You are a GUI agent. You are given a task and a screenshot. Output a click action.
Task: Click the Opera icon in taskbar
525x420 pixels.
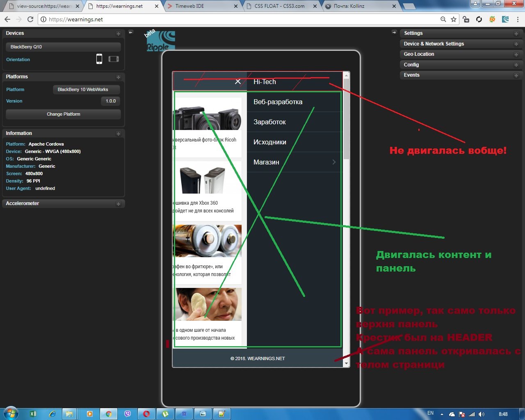pos(146,414)
